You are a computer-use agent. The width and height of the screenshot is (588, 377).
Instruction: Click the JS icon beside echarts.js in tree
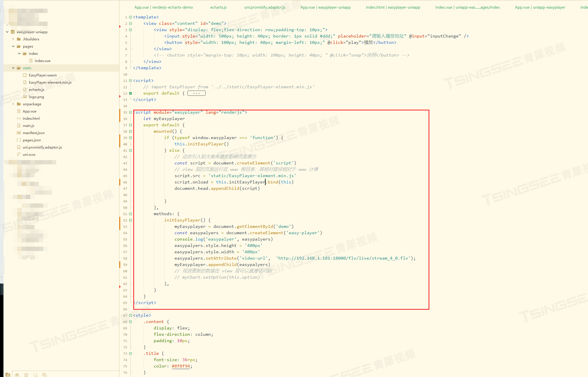(25, 89)
